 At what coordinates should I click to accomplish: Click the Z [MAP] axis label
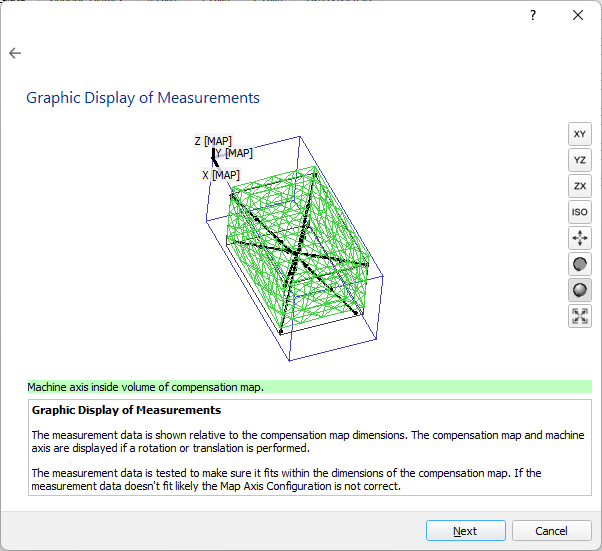coord(213,141)
